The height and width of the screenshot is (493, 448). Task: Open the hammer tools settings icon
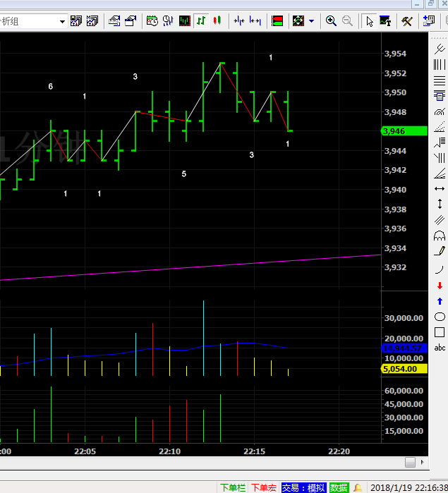click(x=407, y=21)
